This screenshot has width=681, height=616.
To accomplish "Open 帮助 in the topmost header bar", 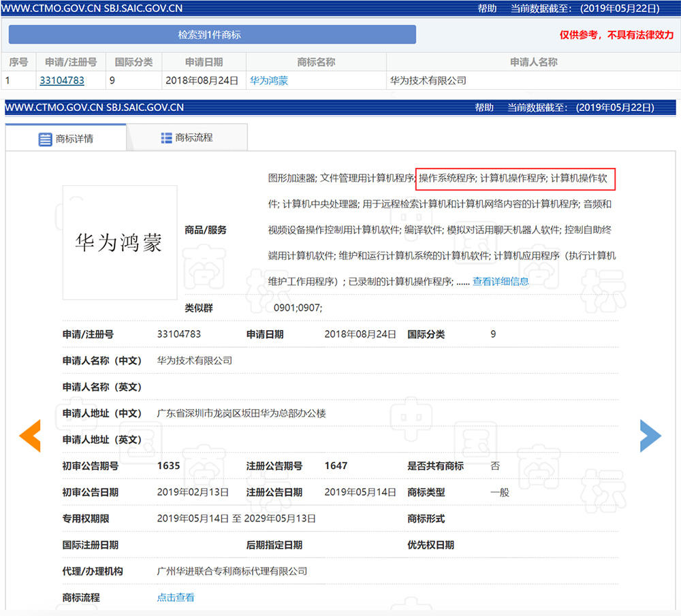I will [x=487, y=9].
